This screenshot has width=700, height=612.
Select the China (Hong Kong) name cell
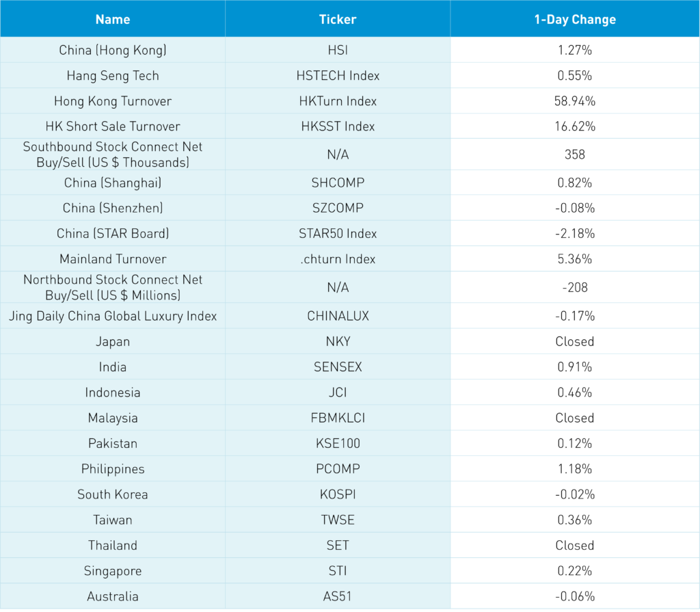pyautogui.click(x=113, y=50)
